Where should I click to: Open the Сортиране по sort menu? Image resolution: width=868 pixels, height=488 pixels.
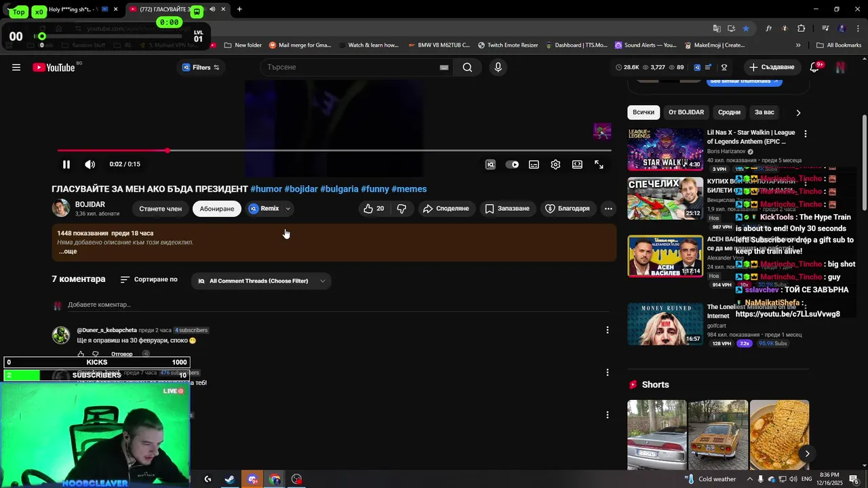coord(149,279)
